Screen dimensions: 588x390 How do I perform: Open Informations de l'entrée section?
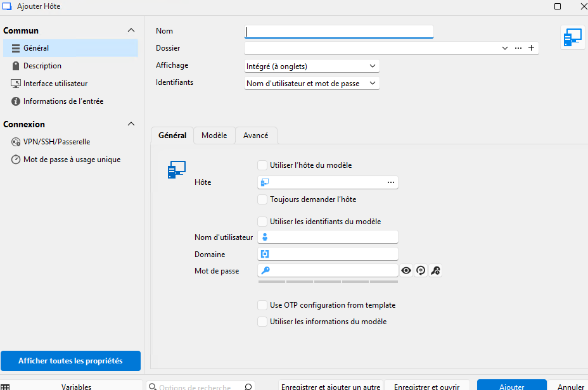pos(63,101)
